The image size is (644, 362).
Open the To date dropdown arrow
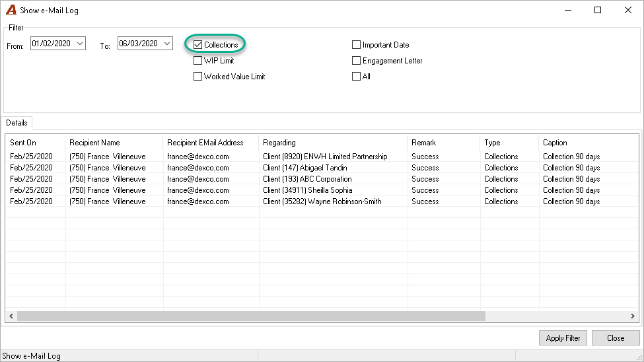pyautogui.click(x=166, y=43)
